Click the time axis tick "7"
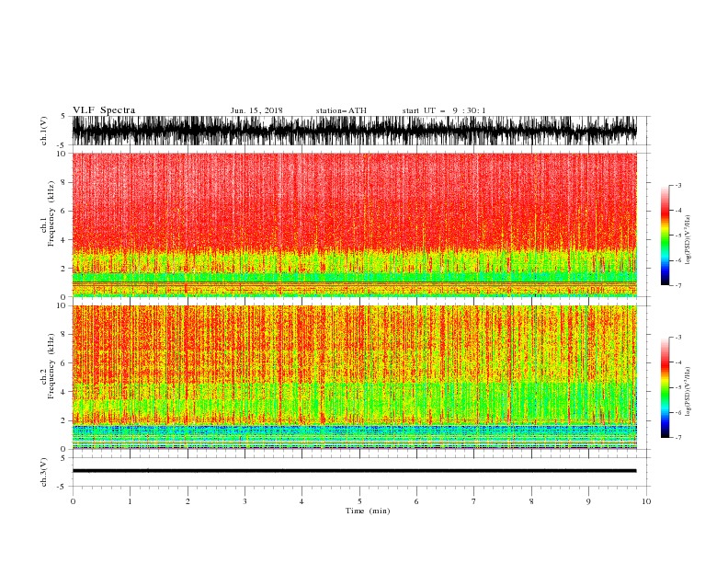This screenshot has width=728, height=563. coord(474,501)
